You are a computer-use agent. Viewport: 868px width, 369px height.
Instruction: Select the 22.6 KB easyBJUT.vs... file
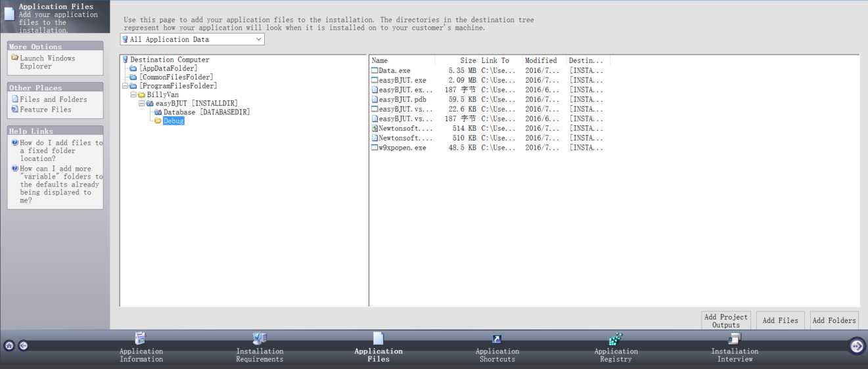point(405,109)
